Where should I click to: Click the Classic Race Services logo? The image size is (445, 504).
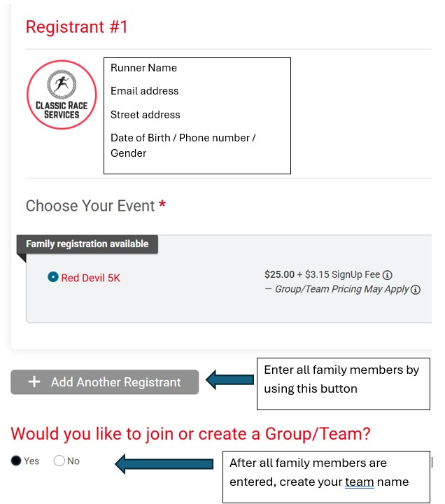tap(62, 94)
